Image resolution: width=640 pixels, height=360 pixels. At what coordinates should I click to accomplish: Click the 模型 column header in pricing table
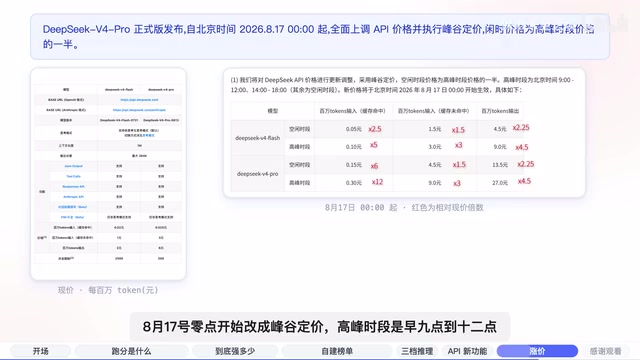(273, 111)
